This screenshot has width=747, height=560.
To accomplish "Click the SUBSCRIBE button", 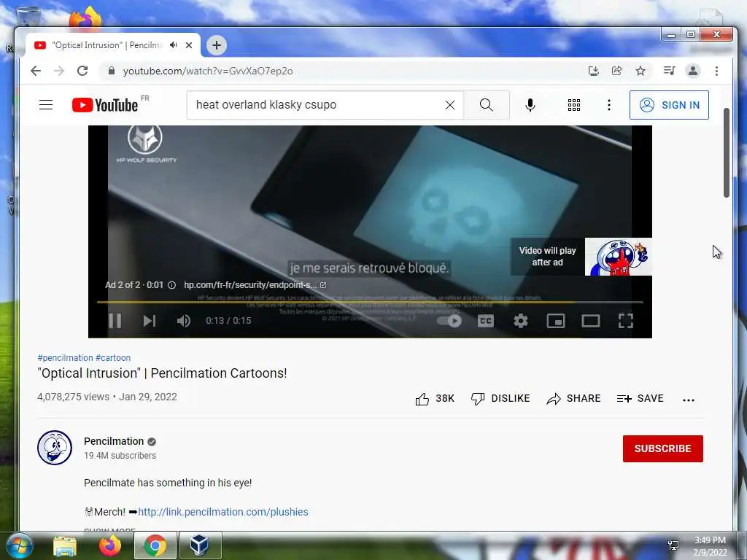I will click(x=662, y=448).
